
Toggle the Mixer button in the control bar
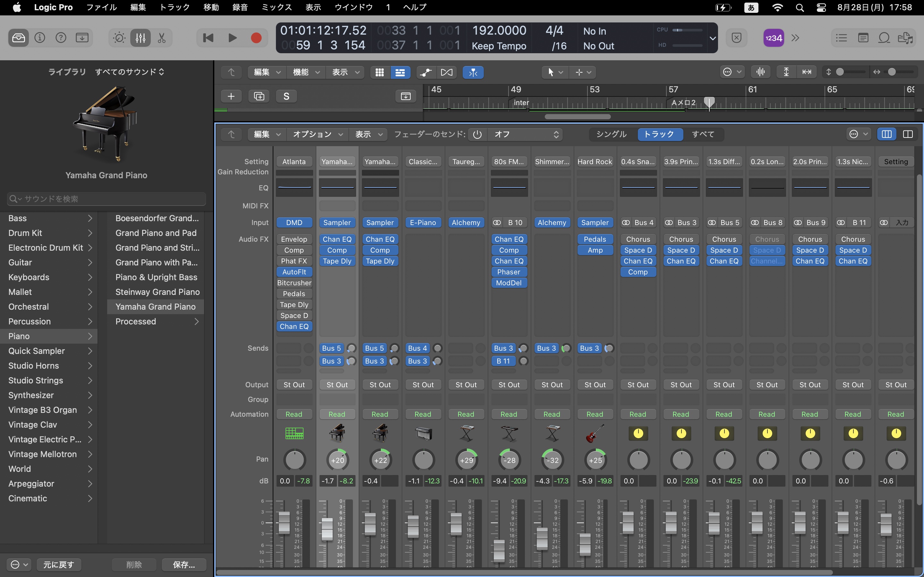pos(140,38)
